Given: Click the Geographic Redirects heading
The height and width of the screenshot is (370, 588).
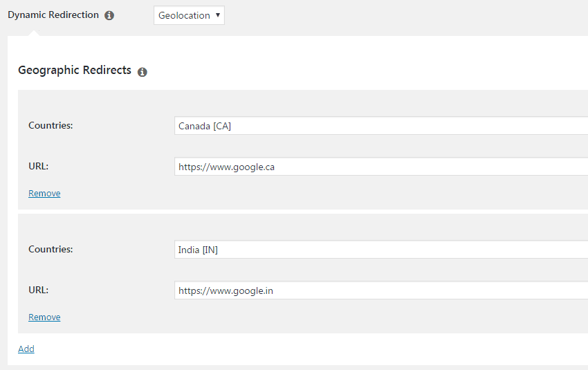Looking at the screenshot, I should (x=75, y=71).
